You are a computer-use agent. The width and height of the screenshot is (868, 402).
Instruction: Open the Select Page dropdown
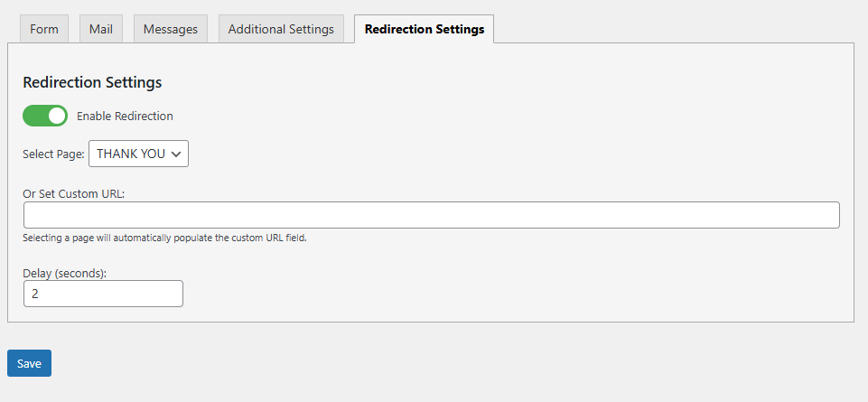point(138,154)
